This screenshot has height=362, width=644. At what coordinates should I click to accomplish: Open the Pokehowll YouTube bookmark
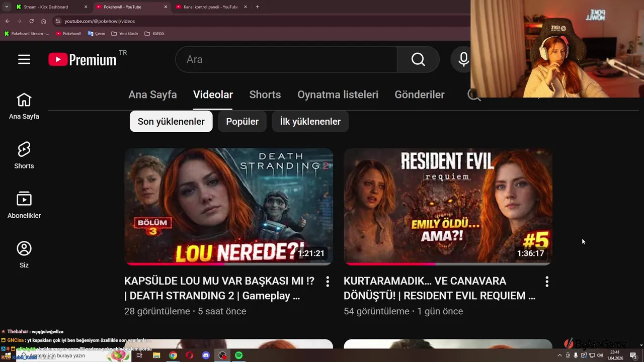[x=68, y=34]
